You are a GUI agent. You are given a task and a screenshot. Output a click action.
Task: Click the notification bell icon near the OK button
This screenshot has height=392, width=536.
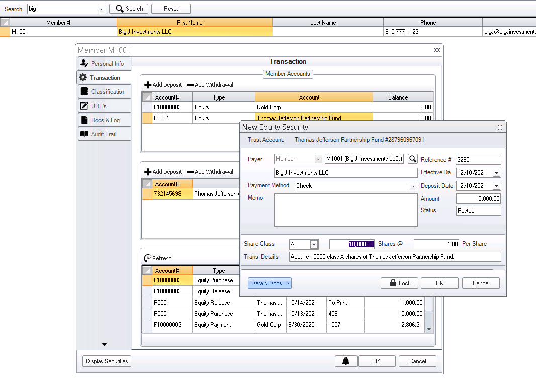coord(345,361)
